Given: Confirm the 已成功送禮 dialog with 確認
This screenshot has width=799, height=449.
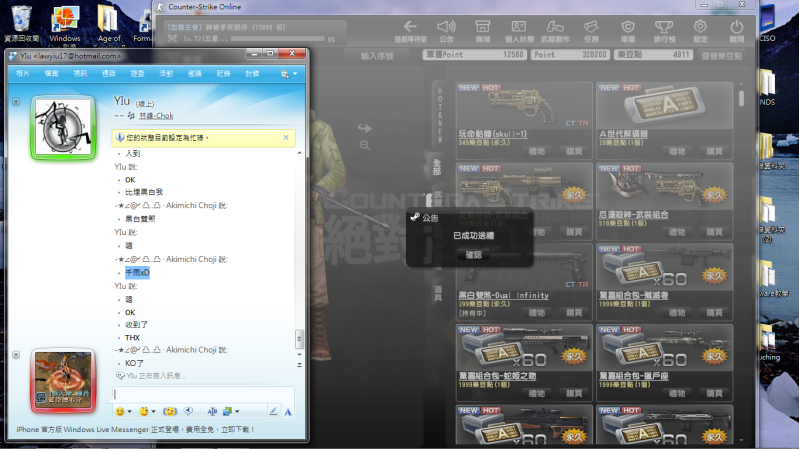Looking at the screenshot, I should click(x=473, y=255).
